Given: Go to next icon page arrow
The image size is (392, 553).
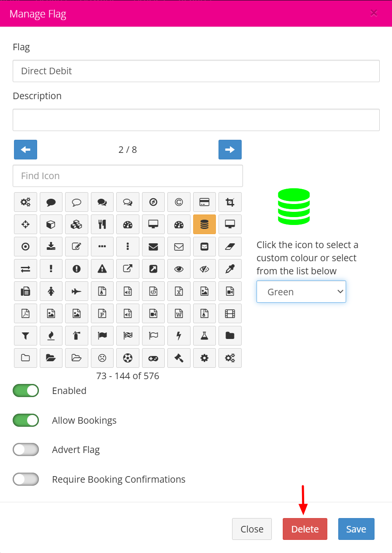Looking at the screenshot, I should point(230,150).
